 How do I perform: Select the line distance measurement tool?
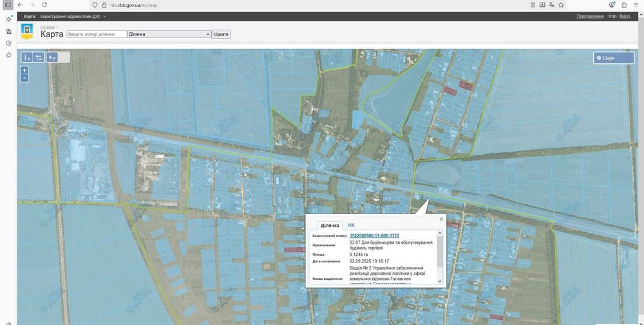[x=27, y=57]
